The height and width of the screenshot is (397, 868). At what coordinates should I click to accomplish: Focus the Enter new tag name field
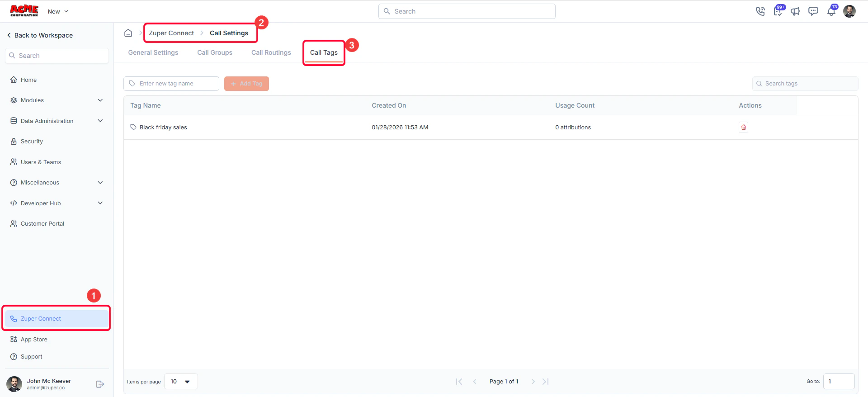coord(171,84)
